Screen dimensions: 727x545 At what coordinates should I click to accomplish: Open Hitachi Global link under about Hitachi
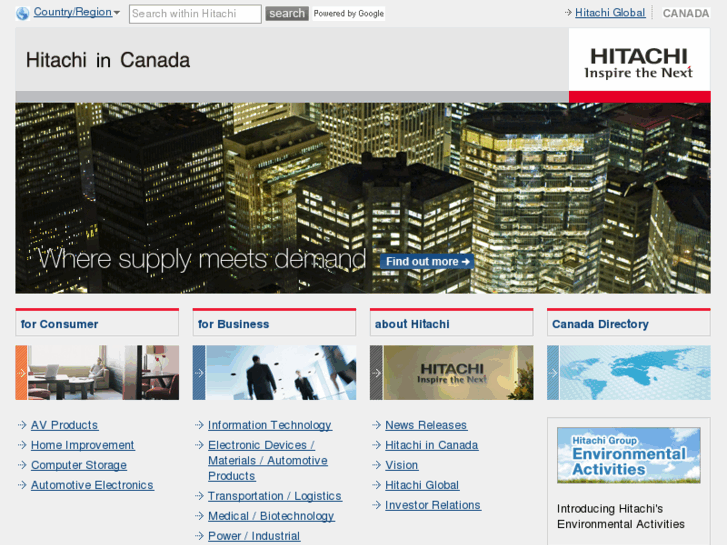tap(422, 485)
